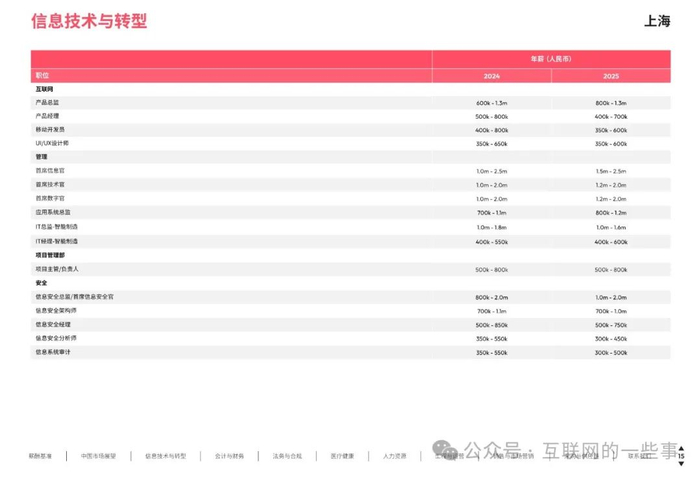Viewport: 700px width, 479px height.
Task: Click 2024 salary 500k - 850k for 信息安全经理
Action: click(492, 325)
